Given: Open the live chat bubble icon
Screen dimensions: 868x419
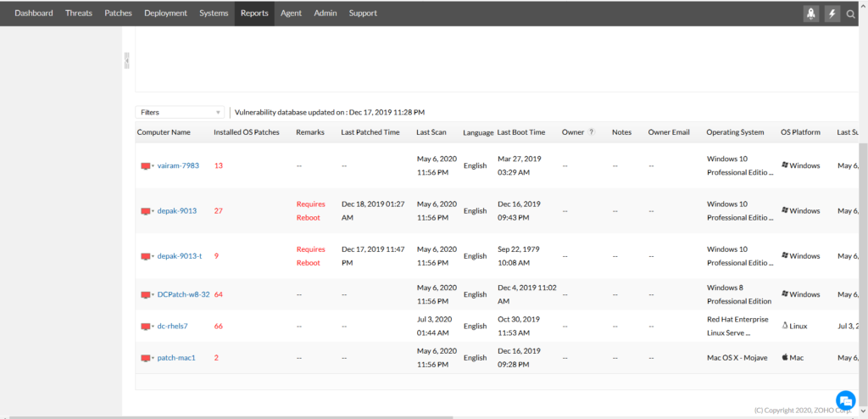Looking at the screenshot, I should 845,400.
